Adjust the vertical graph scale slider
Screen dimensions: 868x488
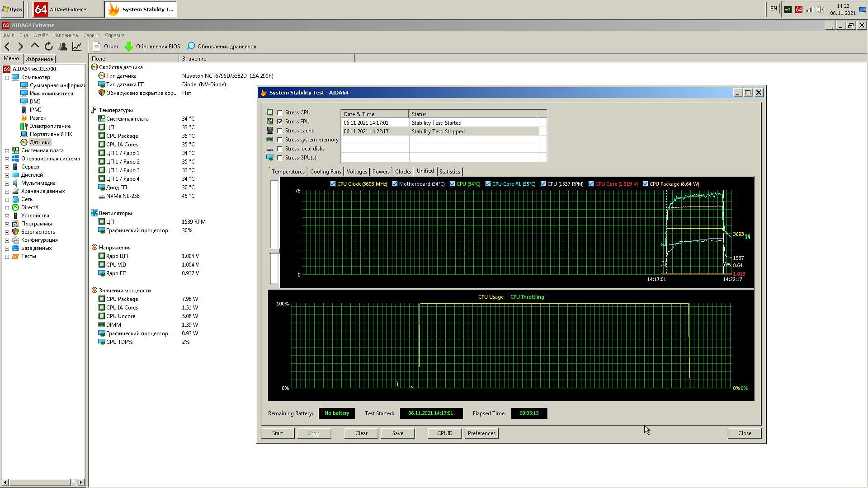274,251
